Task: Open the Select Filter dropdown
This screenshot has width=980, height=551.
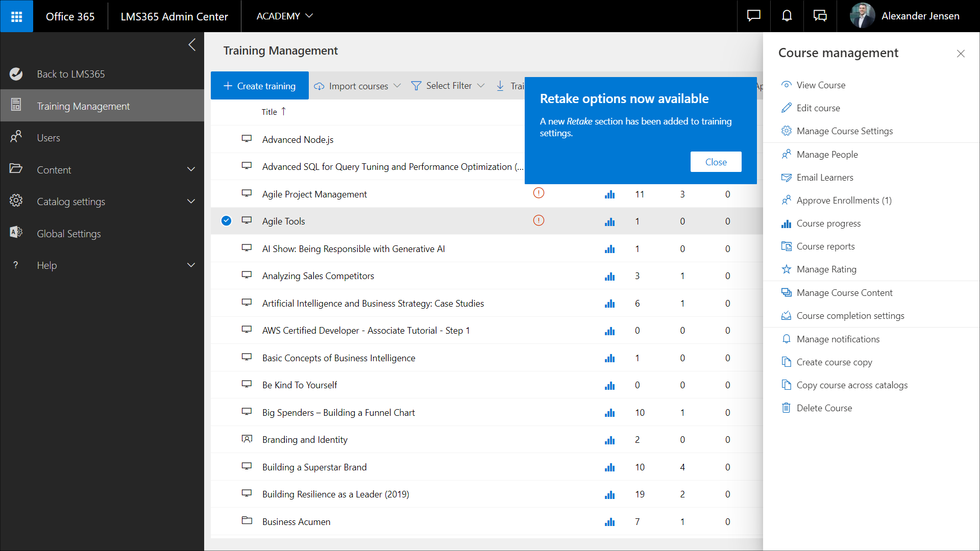Action: (448, 86)
